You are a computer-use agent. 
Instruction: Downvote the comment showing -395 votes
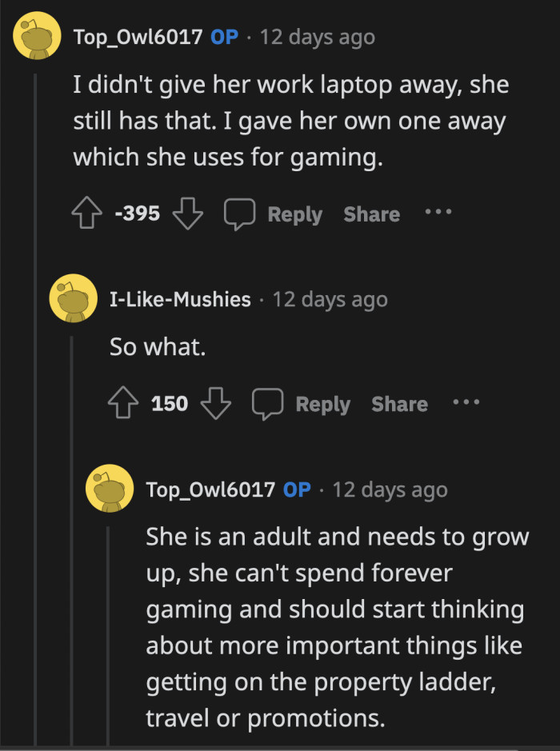(187, 213)
